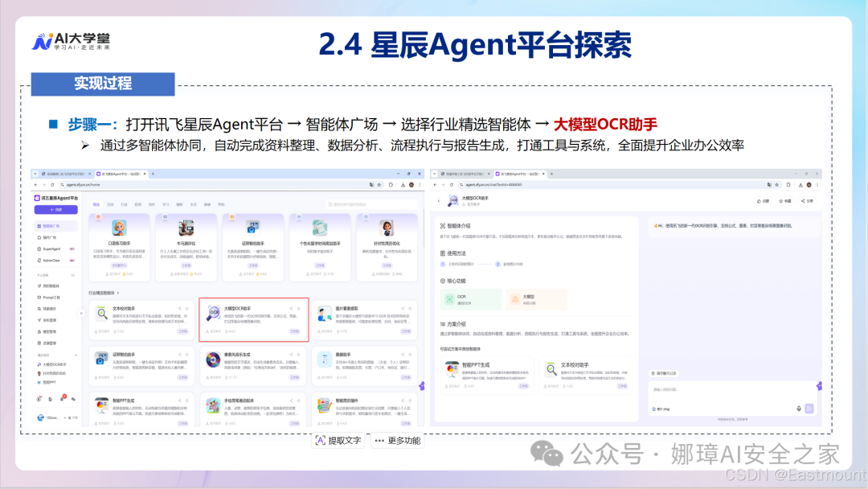Click the agent search field in left window

tap(371, 204)
